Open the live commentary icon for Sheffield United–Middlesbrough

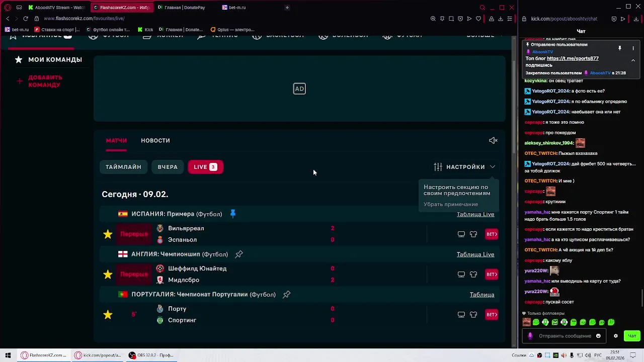pyautogui.click(x=461, y=275)
